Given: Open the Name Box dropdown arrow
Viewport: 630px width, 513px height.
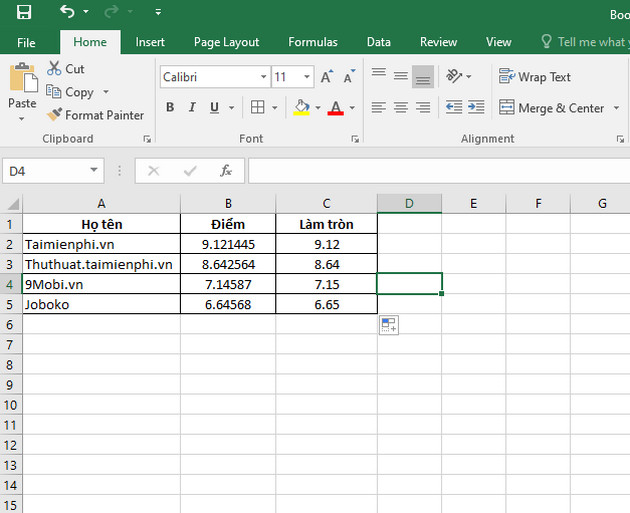Looking at the screenshot, I should tap(94, 170).
